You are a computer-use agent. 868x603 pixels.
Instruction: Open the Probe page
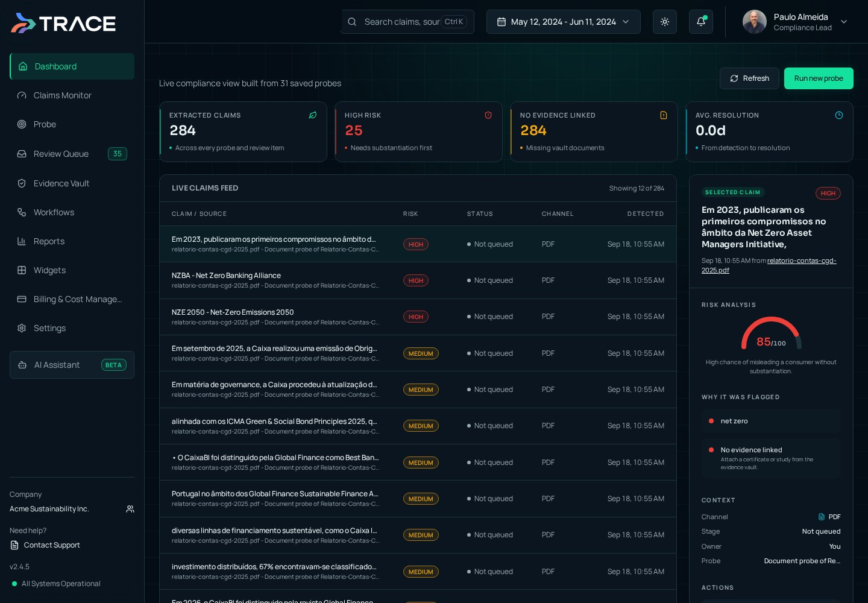[x=72, y=124]
